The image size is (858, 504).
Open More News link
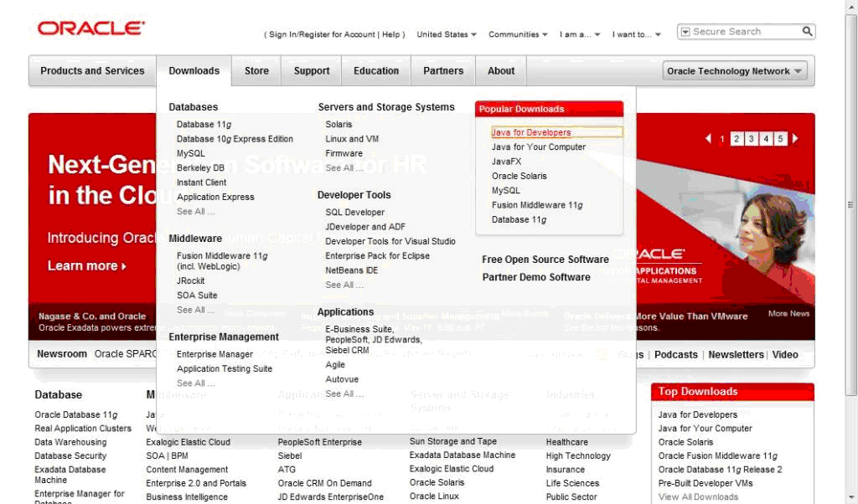tap(788, 313)
